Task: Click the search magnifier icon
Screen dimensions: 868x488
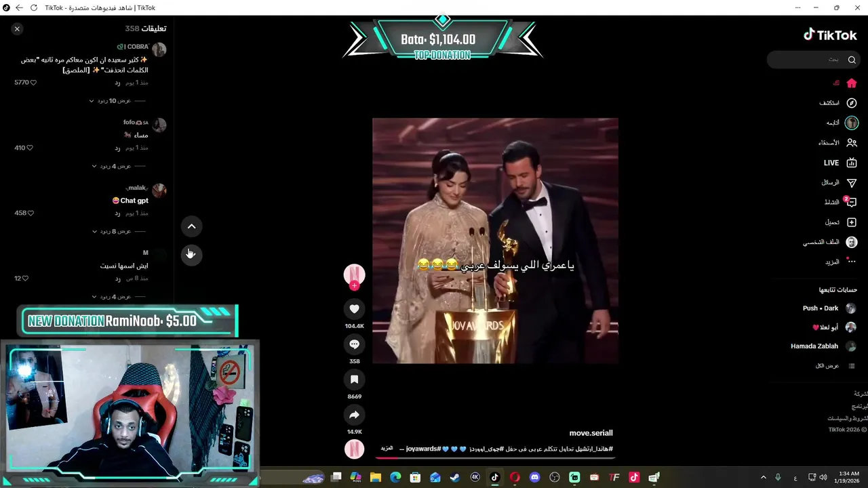Action: [852, 60]
